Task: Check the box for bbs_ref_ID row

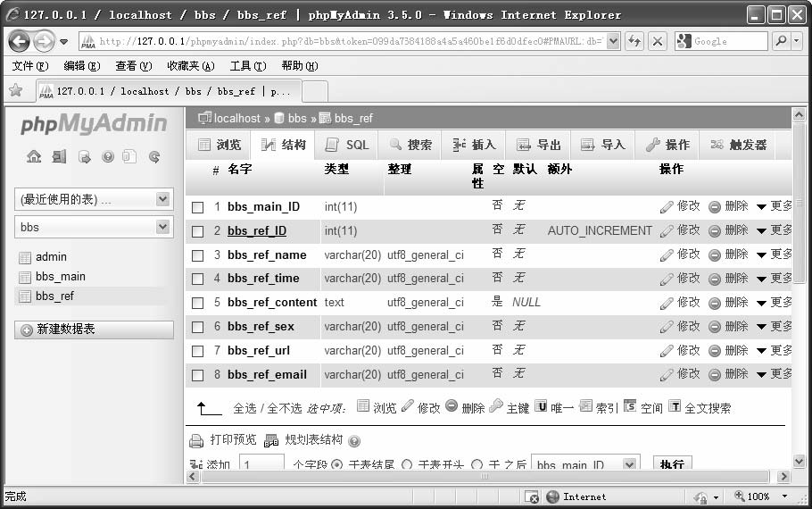Action: pyautogui.click(x=198, y=231)
